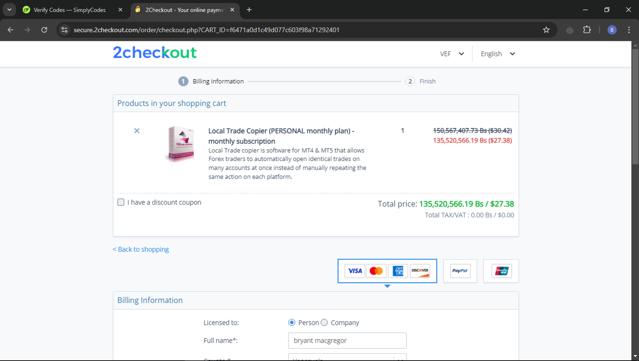The image size is (639, 361).
Task: Choose UnionPay as payment method
Action: [x=501, y=271]
